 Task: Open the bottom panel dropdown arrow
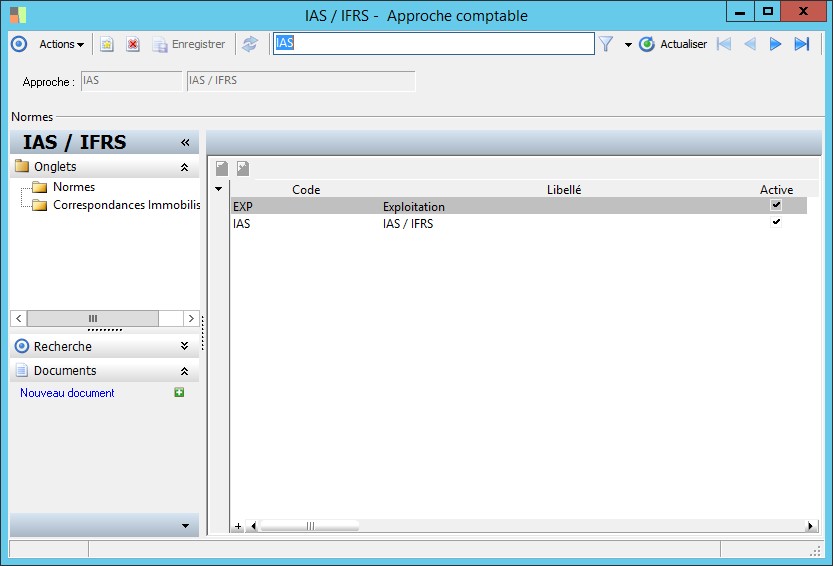[185, 526]
